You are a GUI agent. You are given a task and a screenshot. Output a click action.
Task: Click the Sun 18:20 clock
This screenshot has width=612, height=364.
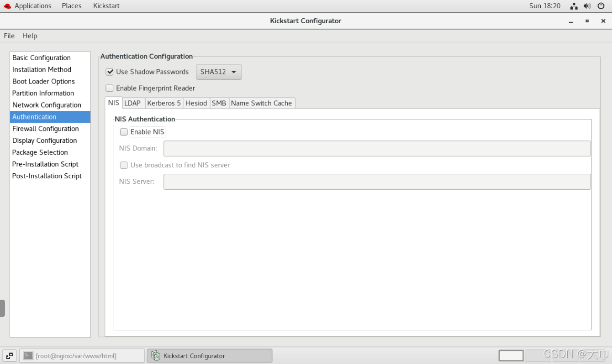[545, 6]
